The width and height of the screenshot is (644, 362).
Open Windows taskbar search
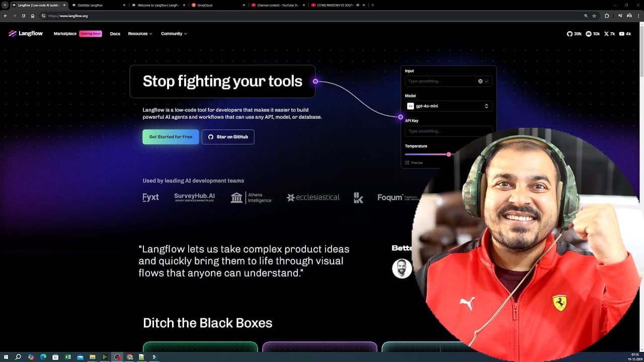(x=18, y=357)
